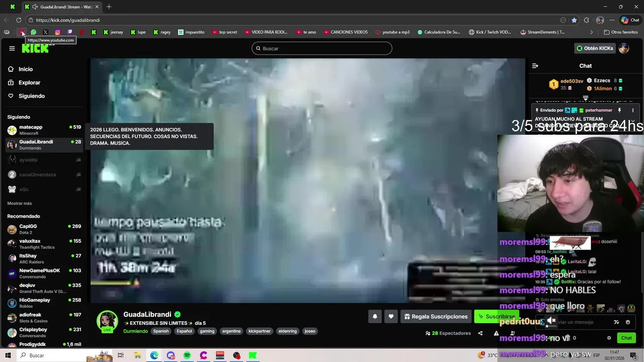Switch to the first Kick browser tab
The image size is (644, 362).
pyautogui.click(x=13, y=7)
